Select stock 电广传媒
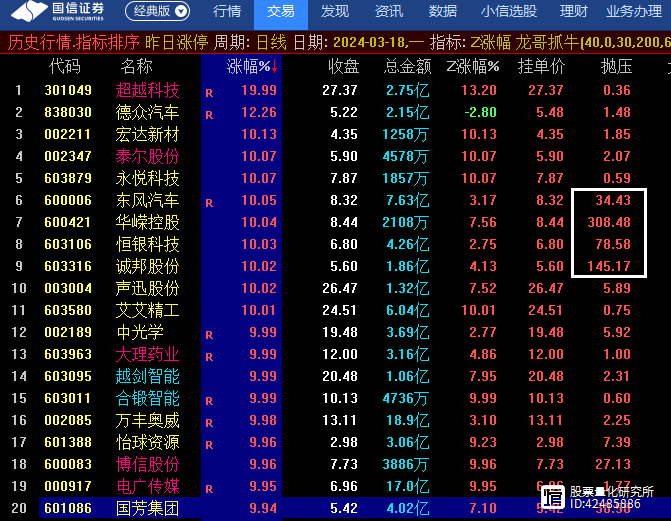 [147, 486]
